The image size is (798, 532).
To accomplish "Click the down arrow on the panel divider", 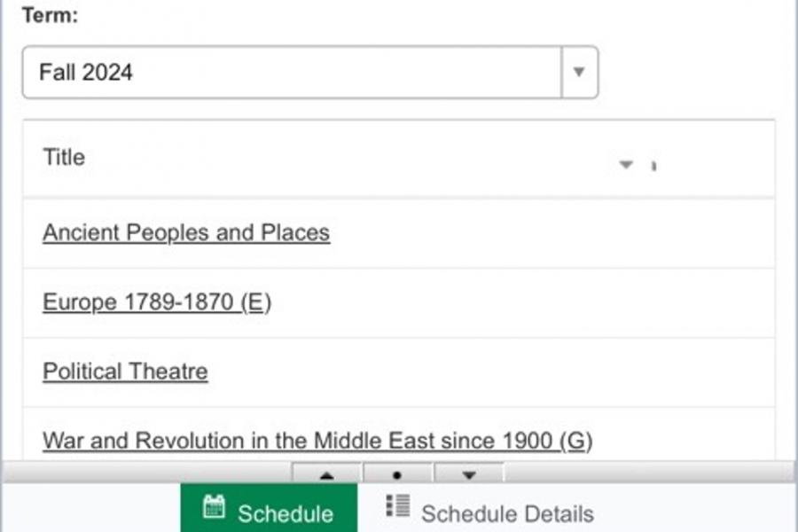I will tap(469, 475).
